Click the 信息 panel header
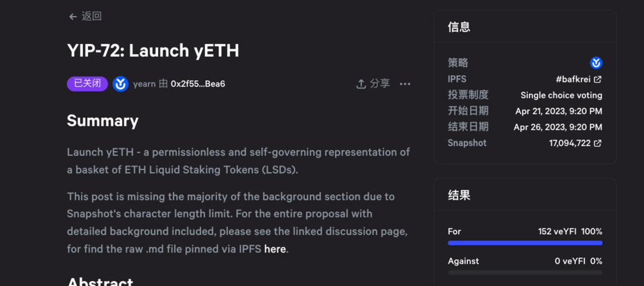Screen dimensions: 644x286 (x=459, y=27)
